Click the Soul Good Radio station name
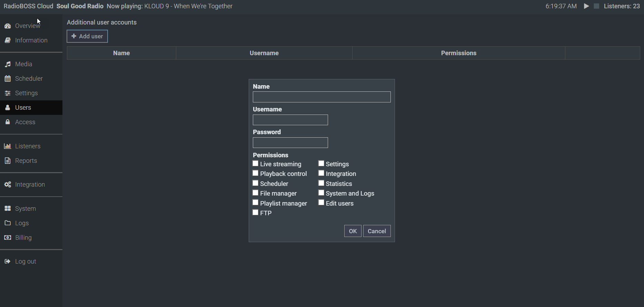644x307 pixels. (x=80, y=6)
